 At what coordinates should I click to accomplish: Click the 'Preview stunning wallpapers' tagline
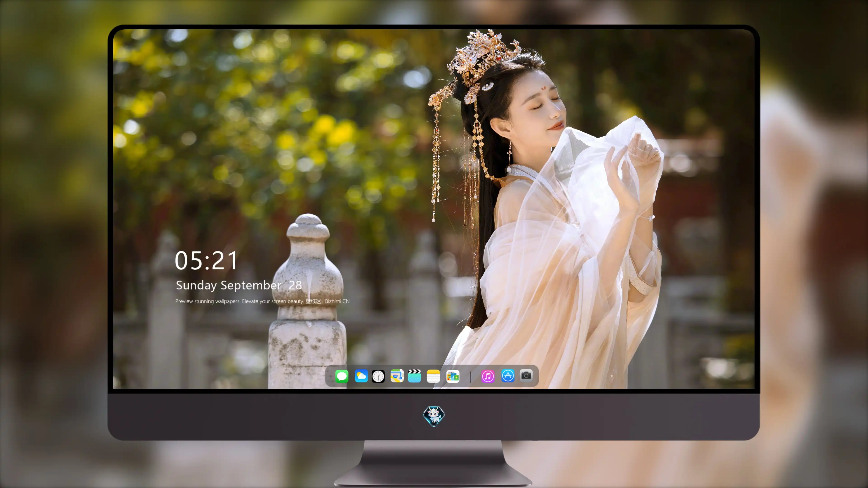pos(262,301)
